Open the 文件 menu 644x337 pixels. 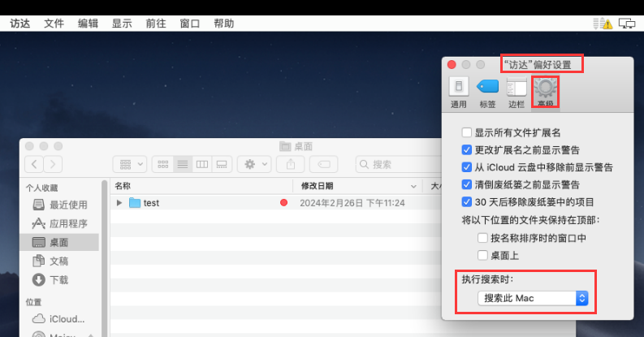pos(54,24)
